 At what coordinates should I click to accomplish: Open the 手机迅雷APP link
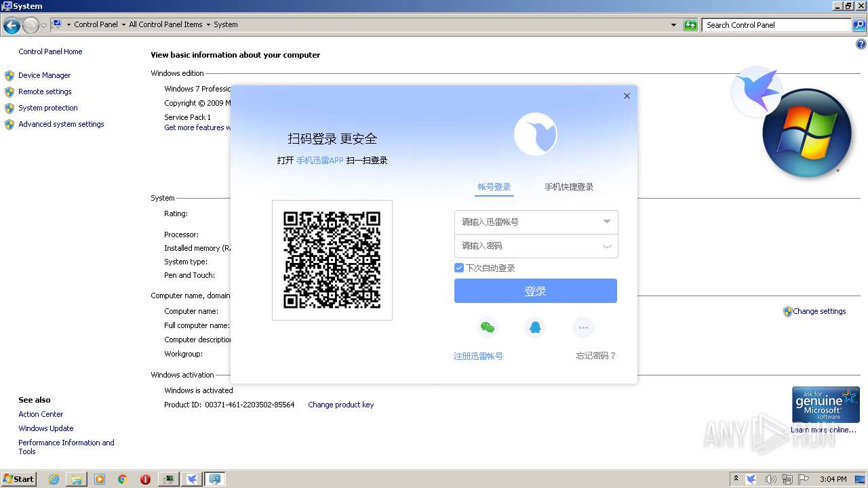click(319, 161)
